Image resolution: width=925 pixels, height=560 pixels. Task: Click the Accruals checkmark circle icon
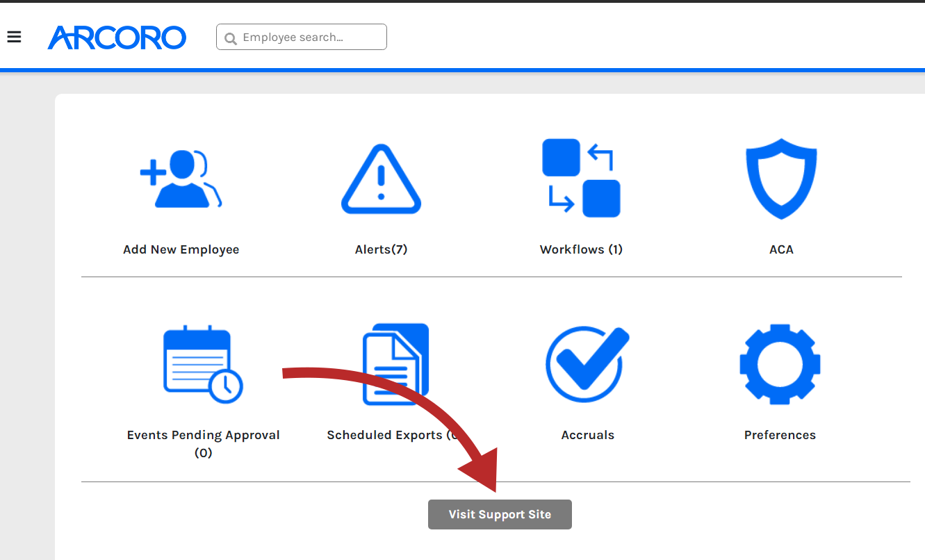click(587, 364)
